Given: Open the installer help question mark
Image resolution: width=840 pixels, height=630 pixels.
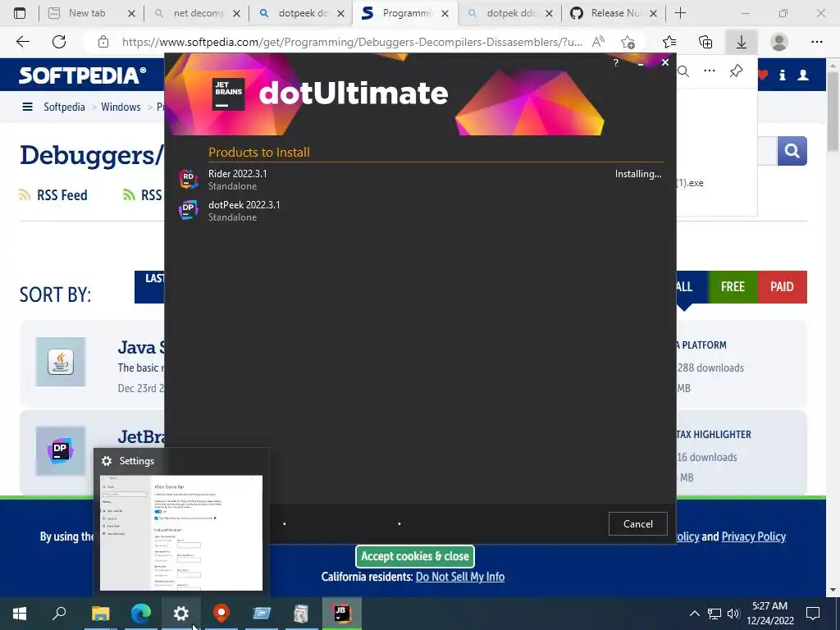Looking at the screenshot, I should pos(615,62).
